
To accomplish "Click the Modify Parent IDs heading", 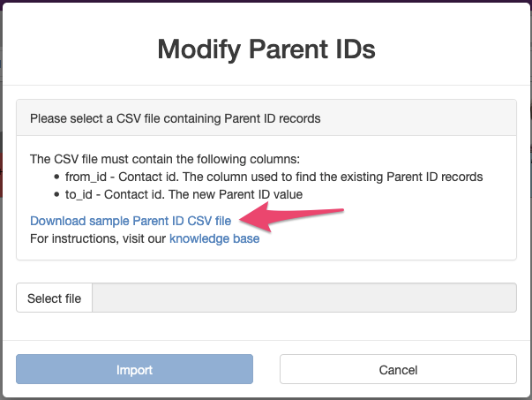I will (x=266, y=49).
